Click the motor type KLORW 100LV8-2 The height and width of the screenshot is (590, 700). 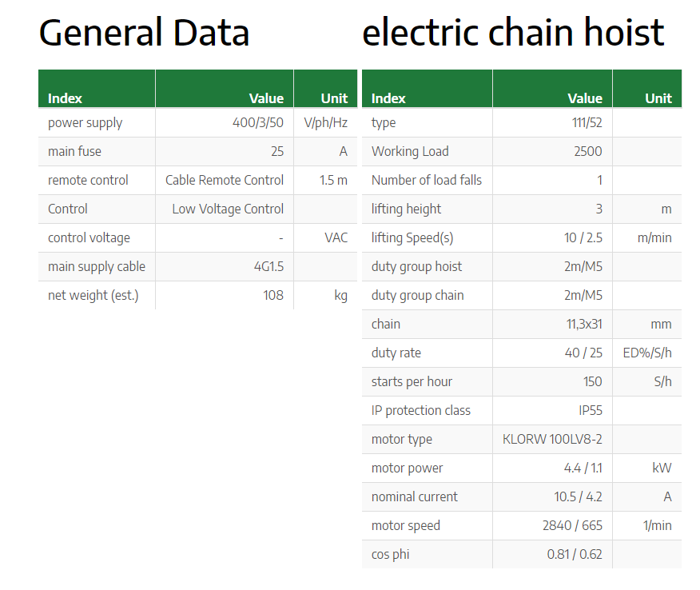(552, 440)
